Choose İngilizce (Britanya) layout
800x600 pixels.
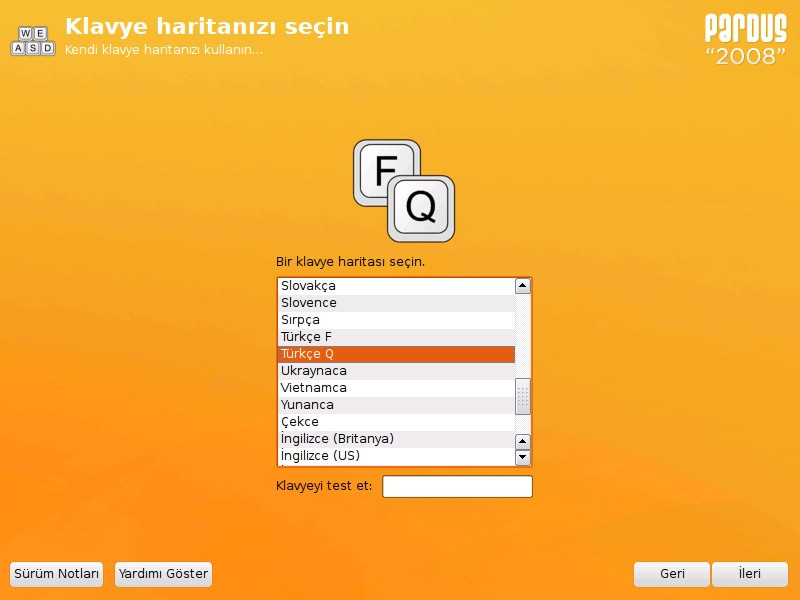tap(396, 439)
